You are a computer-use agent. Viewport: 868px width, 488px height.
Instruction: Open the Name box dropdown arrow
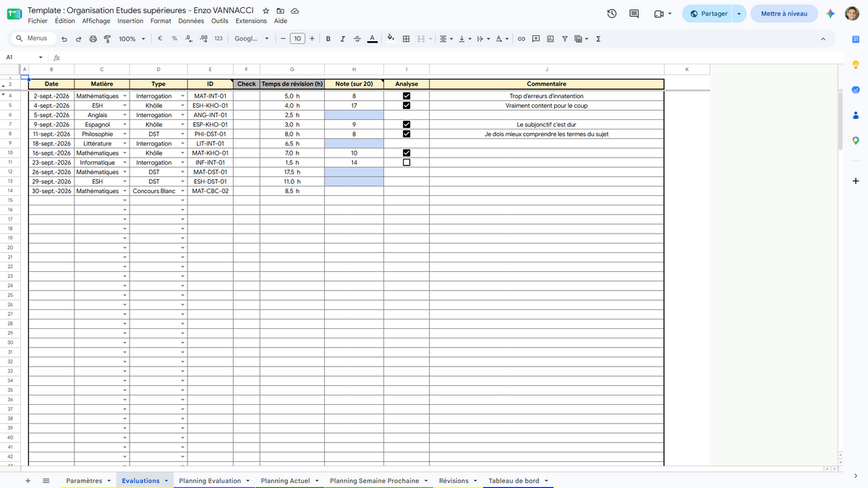coord(41,57)
